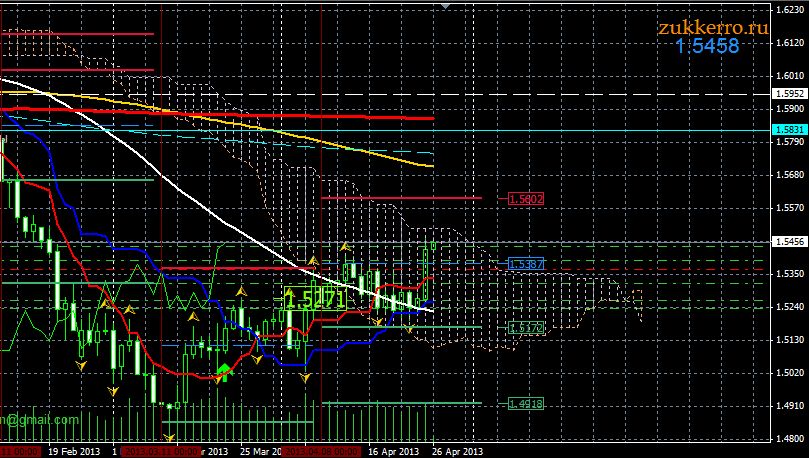809x458 pixels.
Task: Click the green up arrow buy signal
Action: [223, 372]
